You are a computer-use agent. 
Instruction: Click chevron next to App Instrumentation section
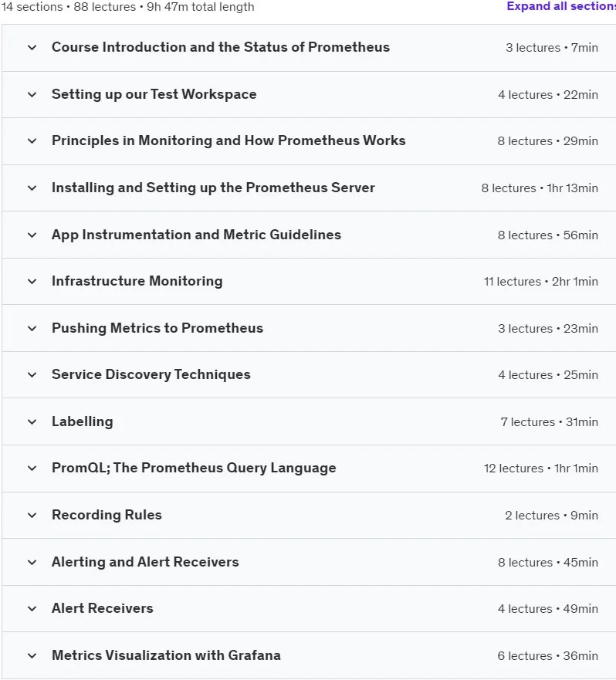[32, 235]
